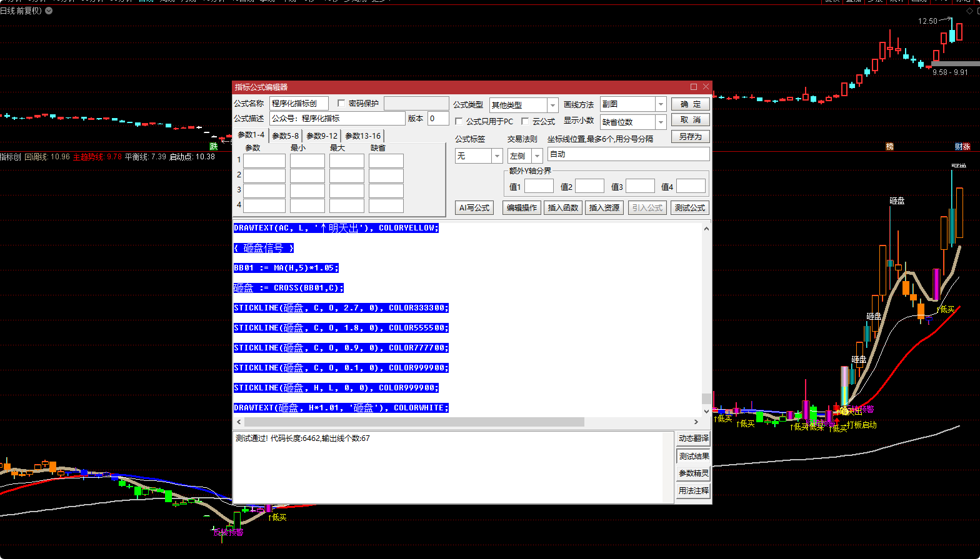Click the code scrollbar down arrow
The width and height of the screenshot is (980, 559).
coord(706,411)
